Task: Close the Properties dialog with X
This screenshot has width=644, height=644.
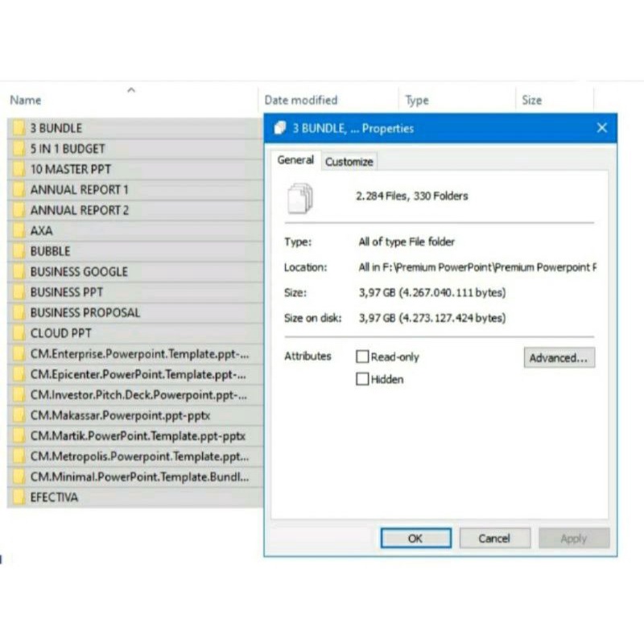Action: (601, 128)
